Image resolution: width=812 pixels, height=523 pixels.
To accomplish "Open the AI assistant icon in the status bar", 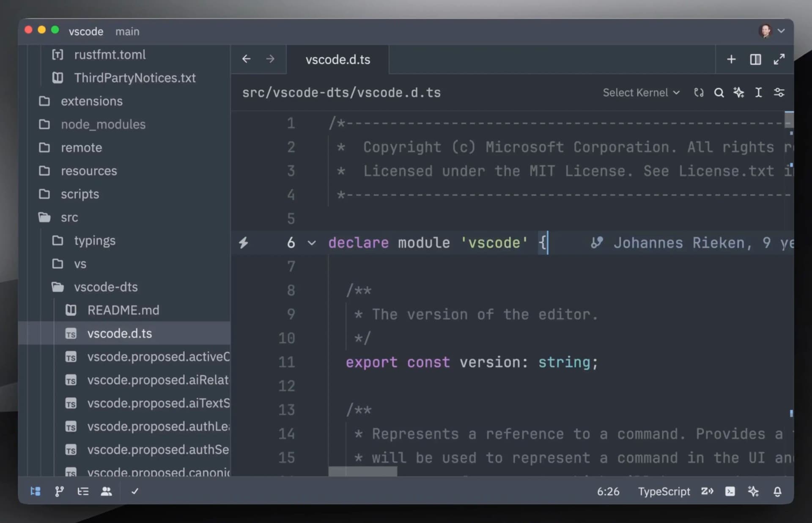I will [753, 491].
